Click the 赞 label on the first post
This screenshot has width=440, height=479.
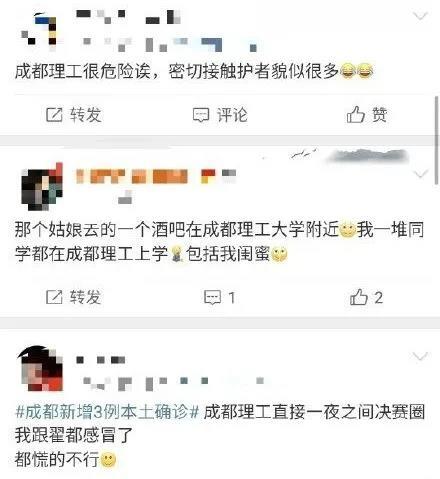pos(380,115)
